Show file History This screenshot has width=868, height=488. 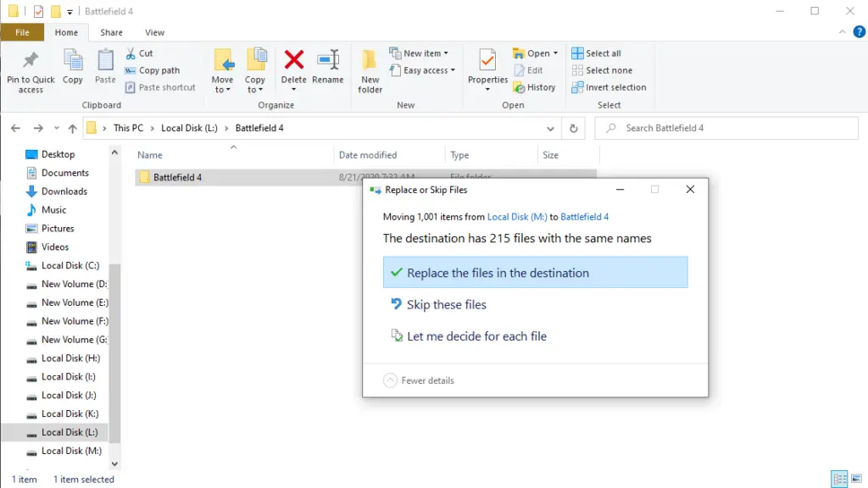[534, 87]
